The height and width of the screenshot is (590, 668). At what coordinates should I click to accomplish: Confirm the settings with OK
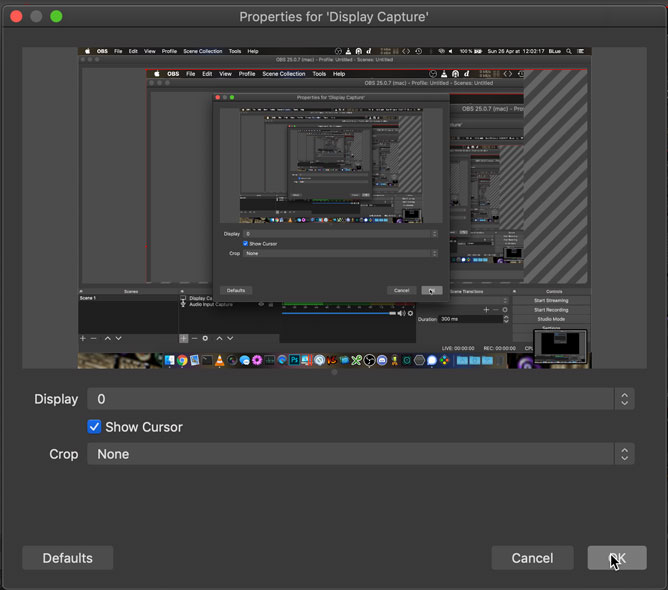tap(617, 558)
